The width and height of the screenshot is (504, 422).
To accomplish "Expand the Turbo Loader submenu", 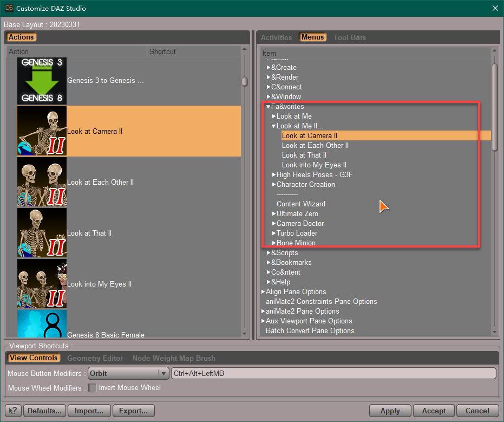I will (274, 233).
